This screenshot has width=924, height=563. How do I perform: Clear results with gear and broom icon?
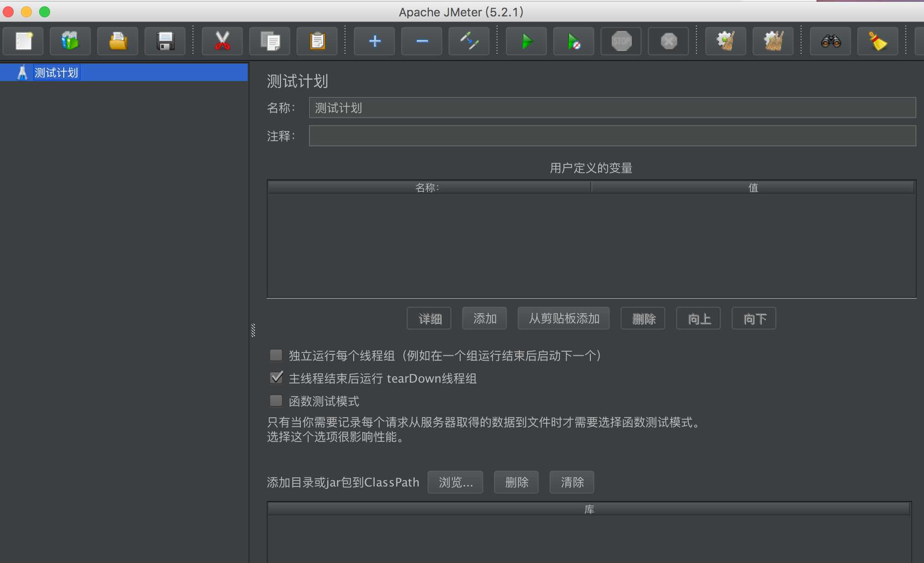[x=726, y=41]
